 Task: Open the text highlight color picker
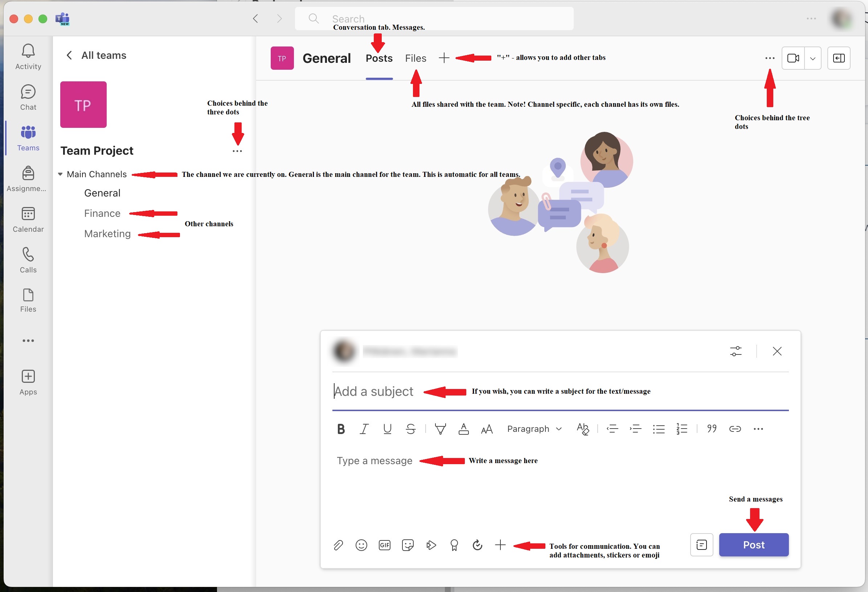coord(440,429)
